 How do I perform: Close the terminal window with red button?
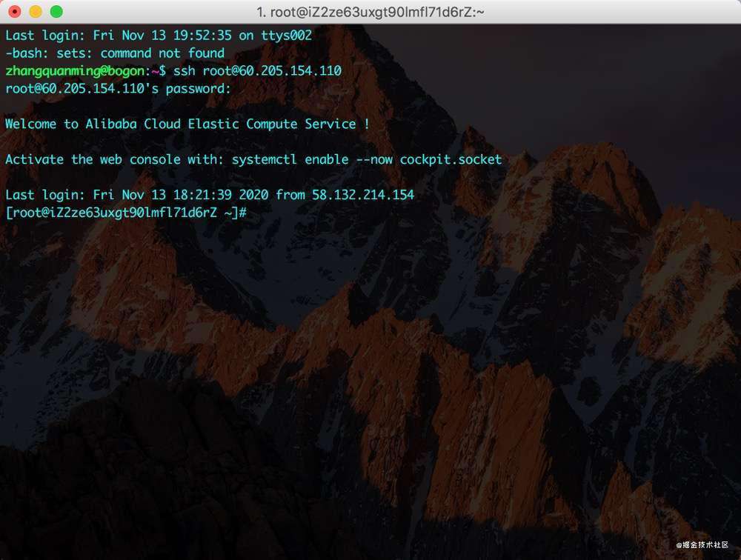[15, 11]
